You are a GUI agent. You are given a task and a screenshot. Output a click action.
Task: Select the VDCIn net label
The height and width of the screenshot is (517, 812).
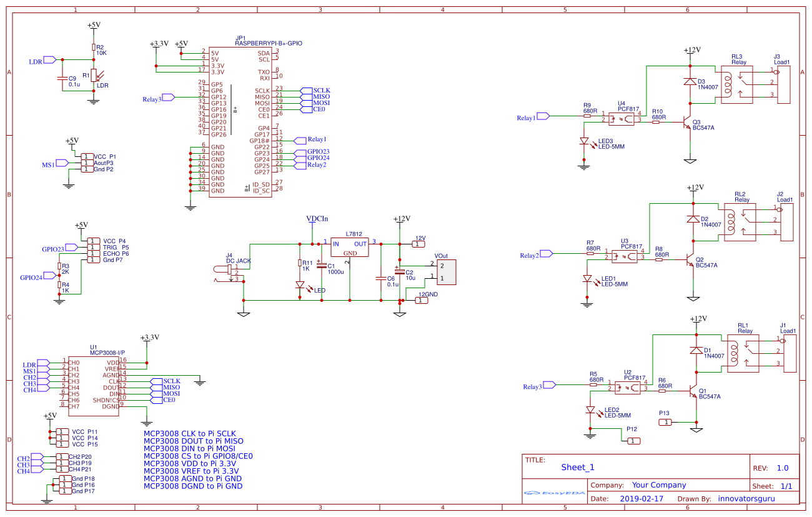(317, 219)
